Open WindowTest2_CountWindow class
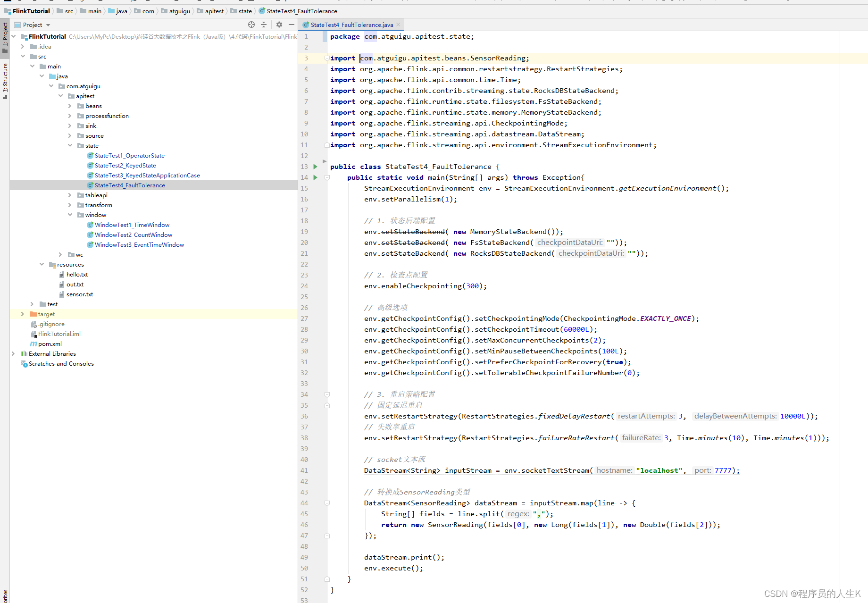The image size is (868, 603). pos(133,235)
